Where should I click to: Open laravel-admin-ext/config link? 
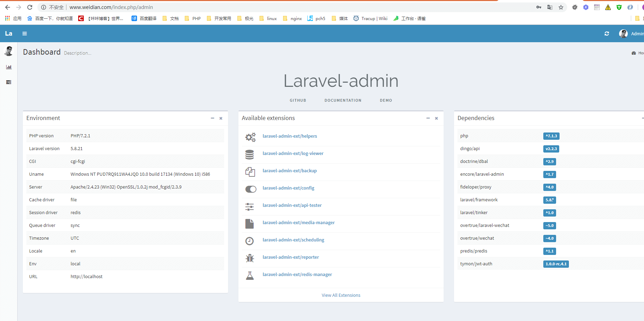pyautogui.click(x=288, y=188)
